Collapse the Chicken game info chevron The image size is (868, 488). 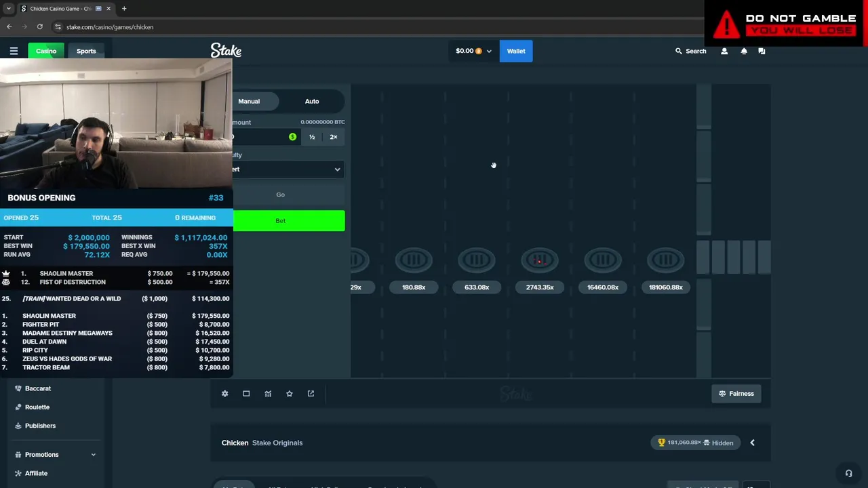752,443
